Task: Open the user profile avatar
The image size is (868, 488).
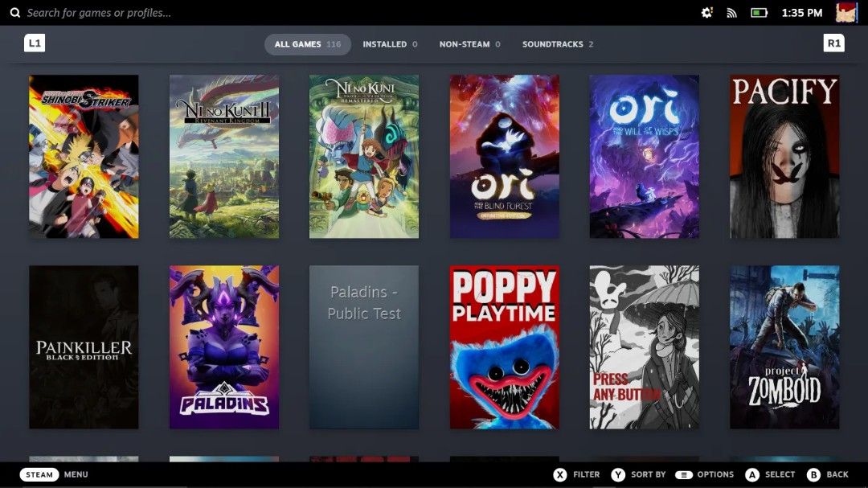Action: (845, 12)
